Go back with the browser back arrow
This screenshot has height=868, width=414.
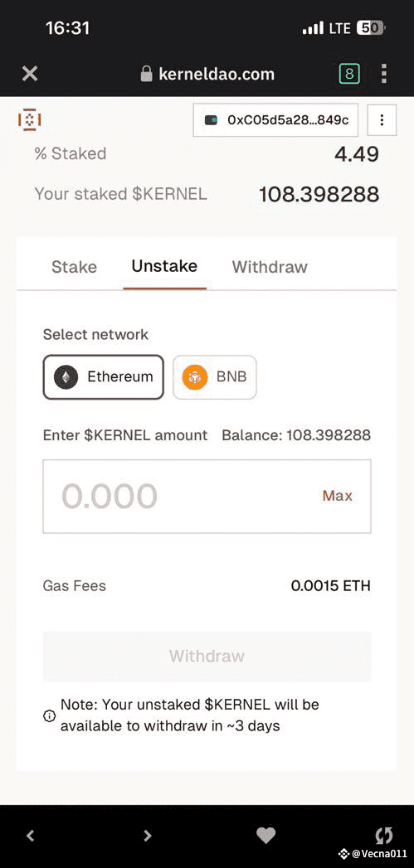tap(31, 836)
